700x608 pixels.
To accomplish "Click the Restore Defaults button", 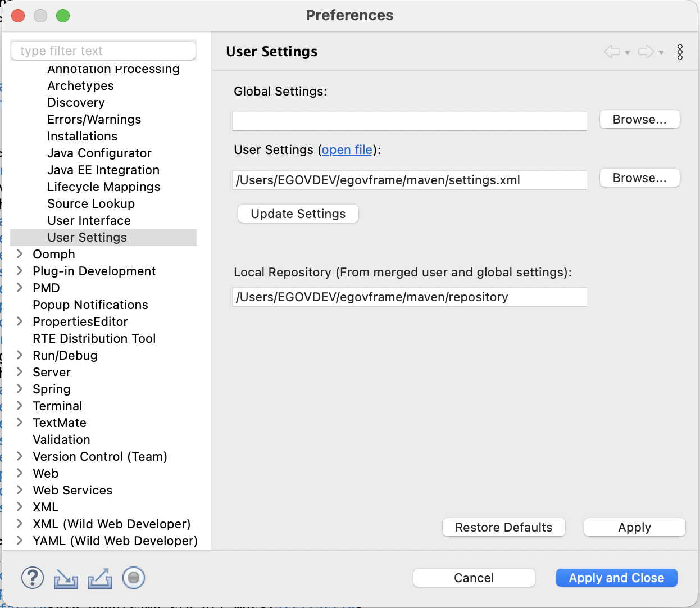I will (x=503, y=528).
